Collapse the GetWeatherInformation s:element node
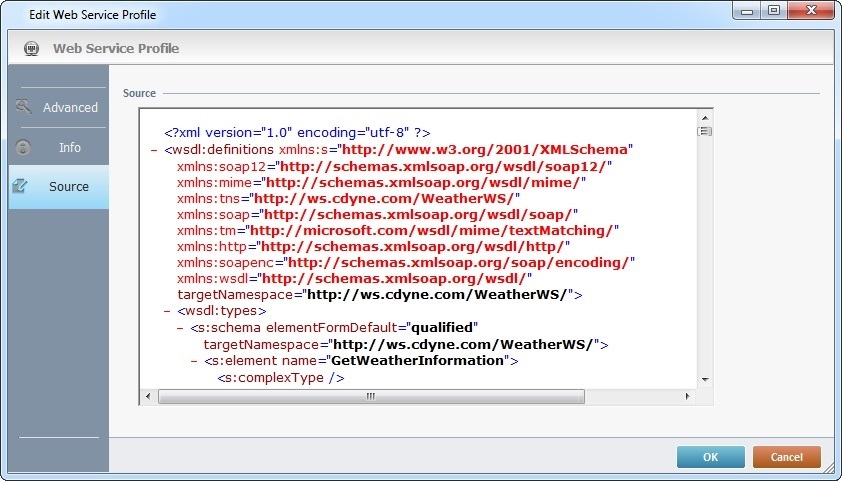 pyautogui.click(x=194, y=360)
